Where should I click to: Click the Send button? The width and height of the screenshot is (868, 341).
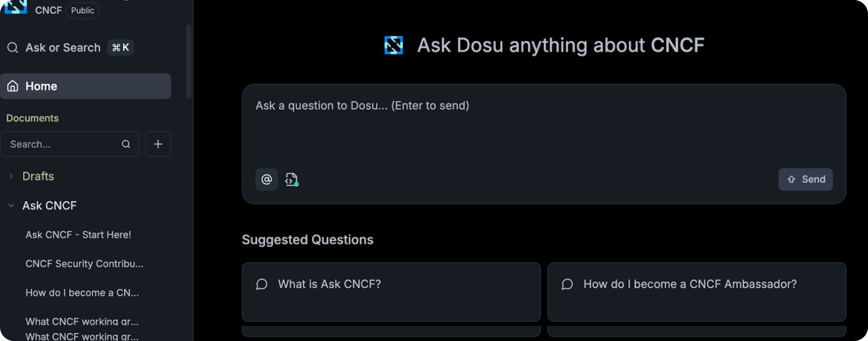pos(805,179)
